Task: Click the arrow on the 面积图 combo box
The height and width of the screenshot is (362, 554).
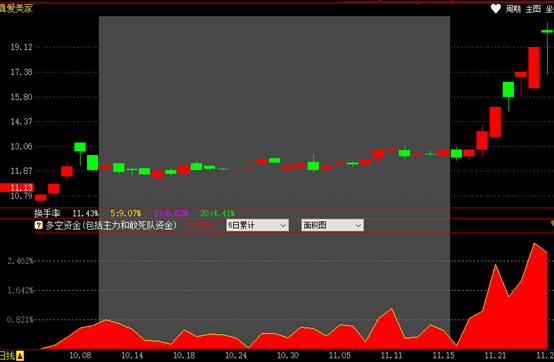Action: point(358,225)
